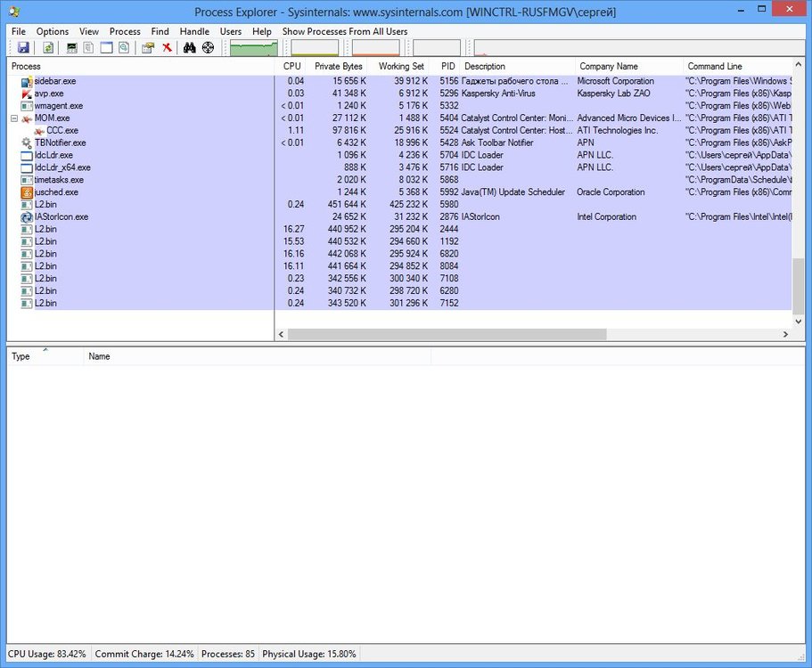Click the red X Kill Process icon
Viewport: 812px width, 668px height.
pos(167,48)
